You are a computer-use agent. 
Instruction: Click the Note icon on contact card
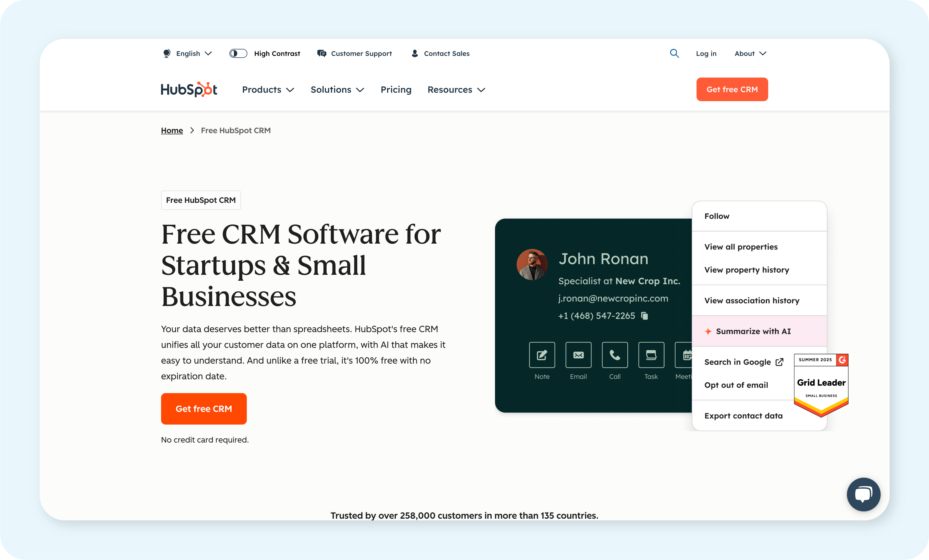click(542, 355)
